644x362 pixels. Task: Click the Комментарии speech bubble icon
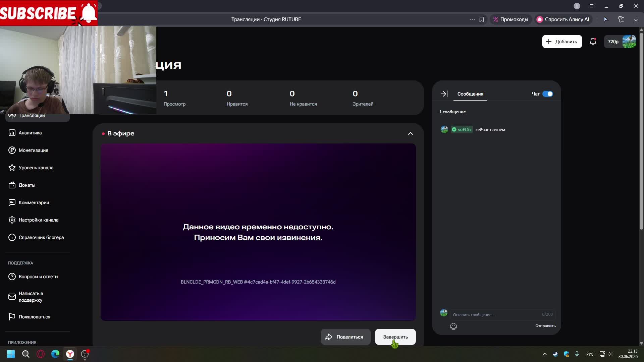[12, 202]
